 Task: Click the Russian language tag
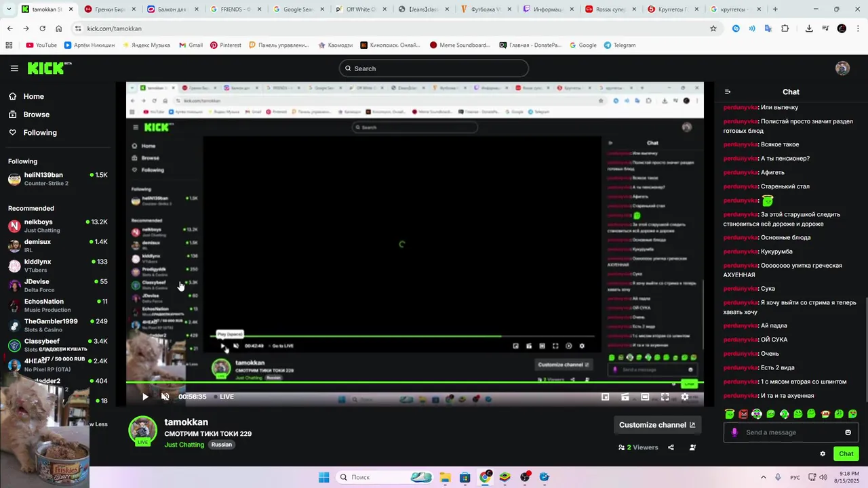coord(221,445)
